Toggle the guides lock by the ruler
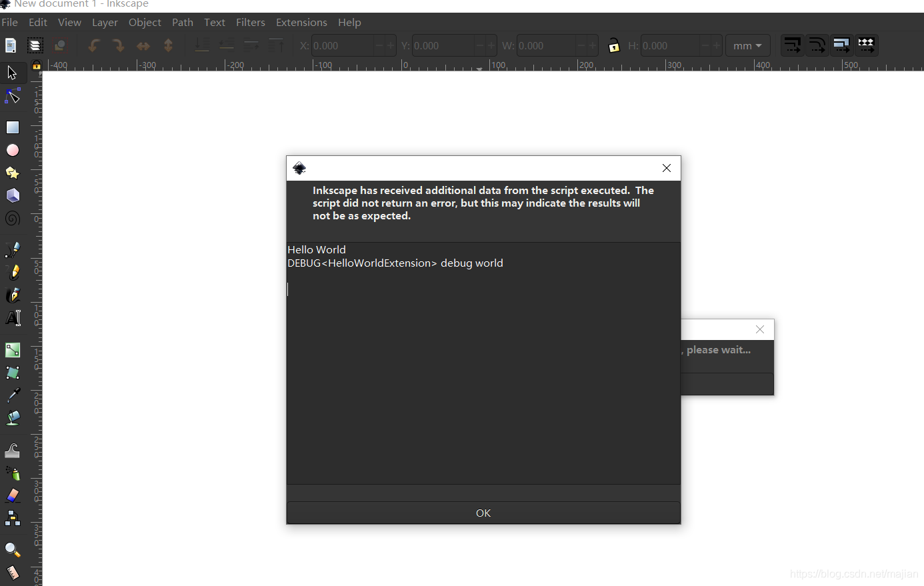Screen dimensions: 924x586 [37, 65]
